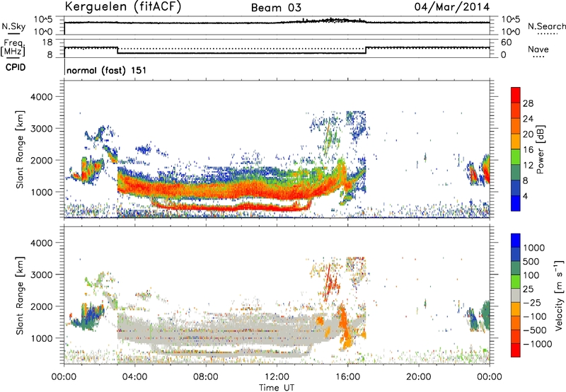Click the blue top of velocity colorbar
Viewport: 566px width, 392px height.
pyautogui.click(x=516, y=241)
